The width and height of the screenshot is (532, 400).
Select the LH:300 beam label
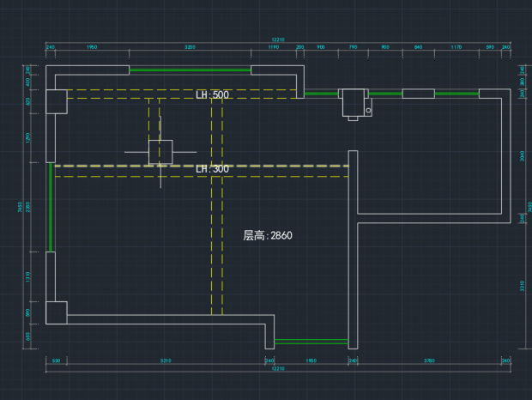[213, 168]
